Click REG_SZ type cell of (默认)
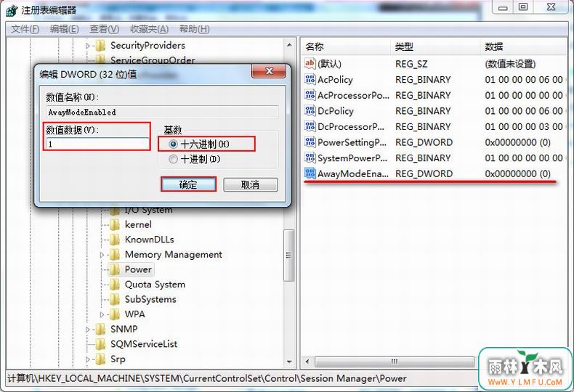This screenshot has width=574, height=392. (411, 64)
